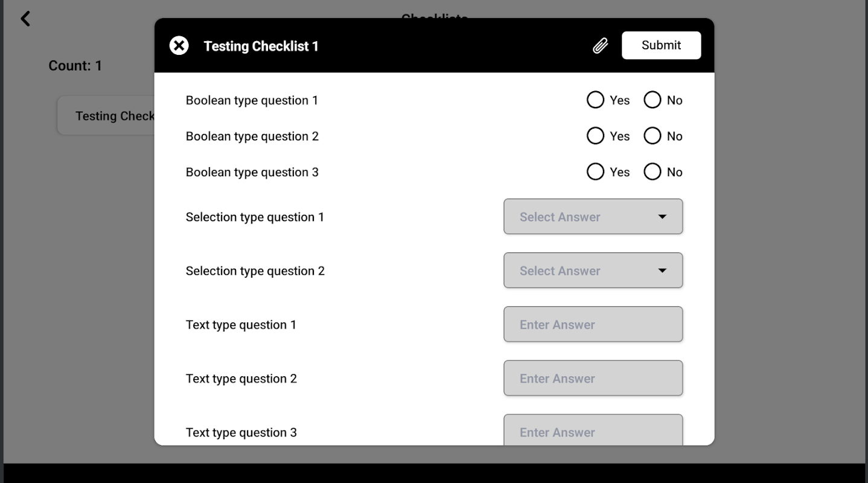Click the Boolean type question 1 label
Screen dimensions: 868x483
tap(252, 101)
